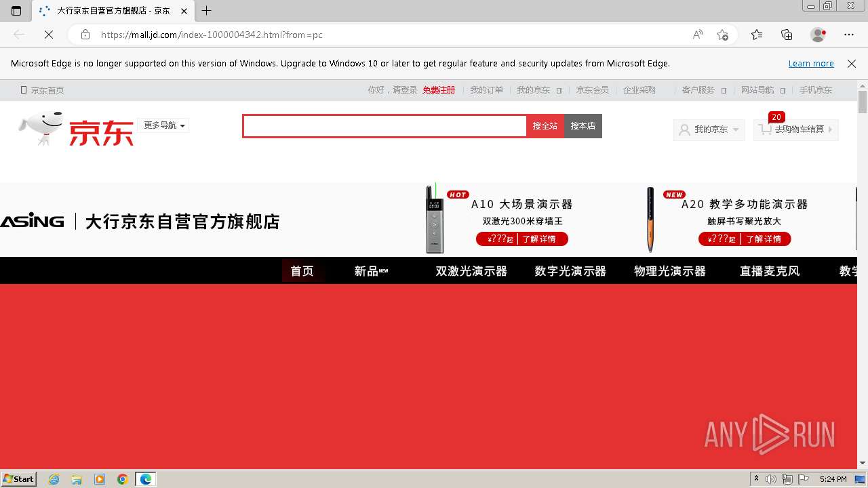Open 京东会员
Image resolution: width=868 pixels, height=488 pixels.
[593, 90]
